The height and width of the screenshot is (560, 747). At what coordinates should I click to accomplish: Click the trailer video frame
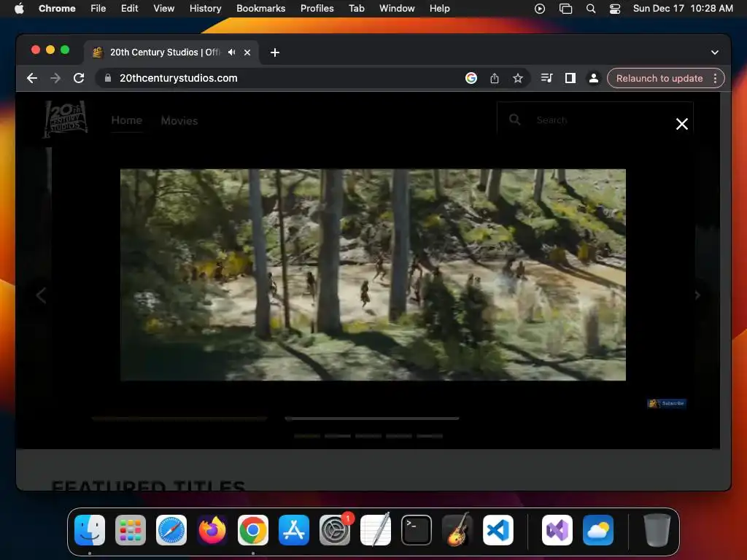pos(373,275)
